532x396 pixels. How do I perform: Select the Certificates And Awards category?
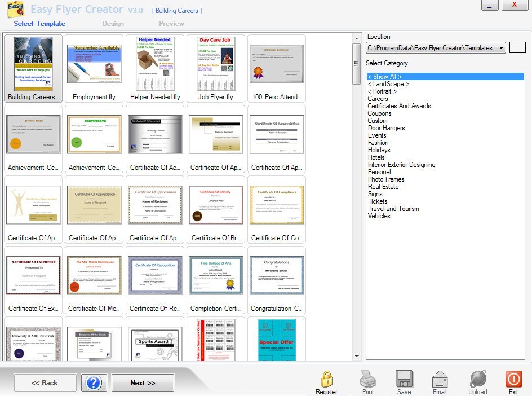(x=399, y=106)
